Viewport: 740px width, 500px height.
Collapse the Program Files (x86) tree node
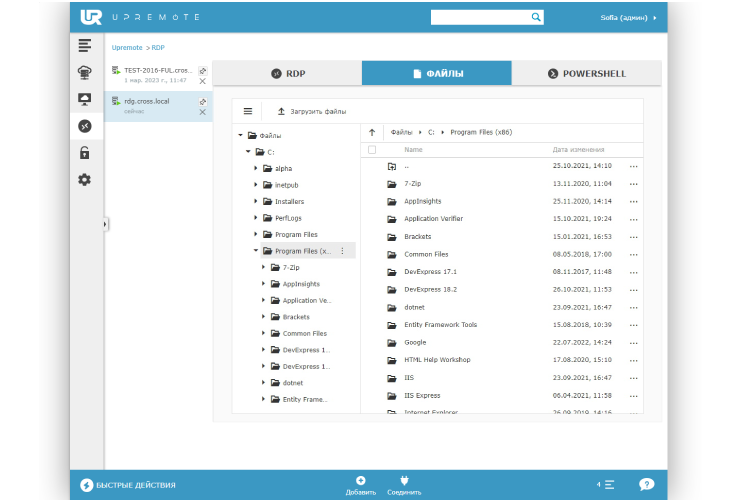[x=256, y=251]
